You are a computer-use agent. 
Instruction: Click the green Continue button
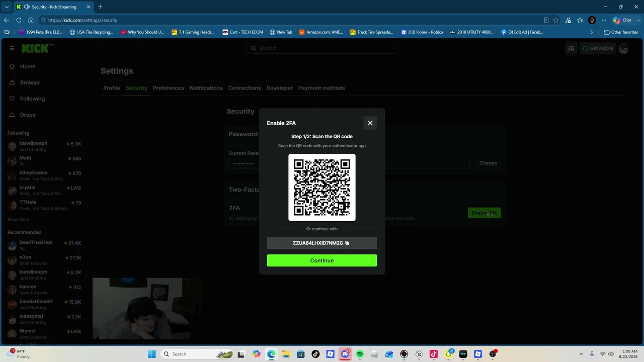tap(322, 260)
